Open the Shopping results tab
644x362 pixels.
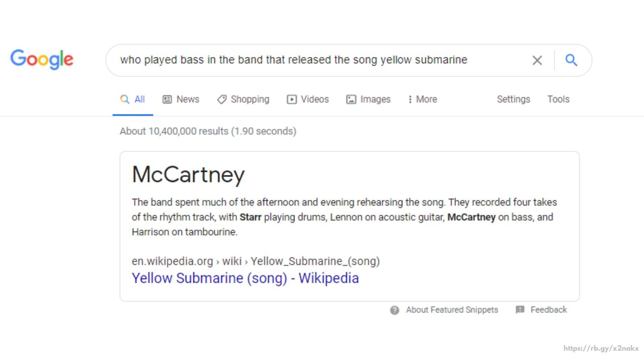[x=243, y=99]
